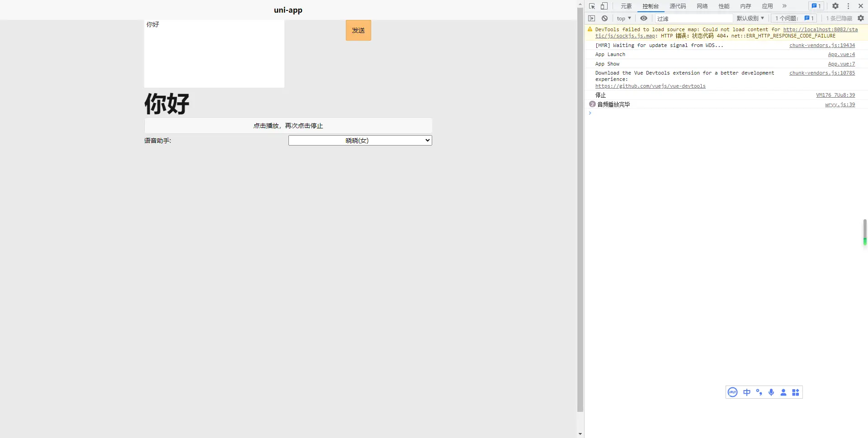Open the iFLY toolbox grid icon
Screen dimensions: 868x438
tap(796, 392)
